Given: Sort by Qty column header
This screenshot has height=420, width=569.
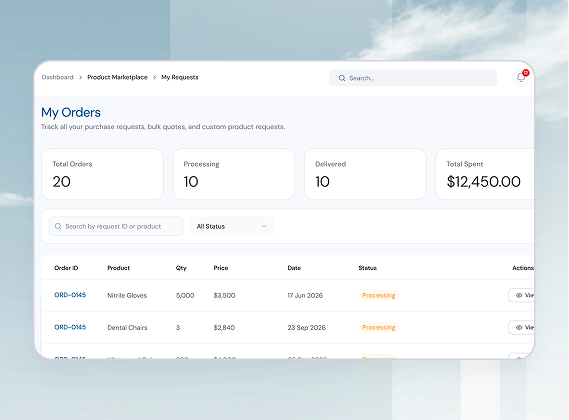Looking at the screenshot, I should tap(181, 268).
